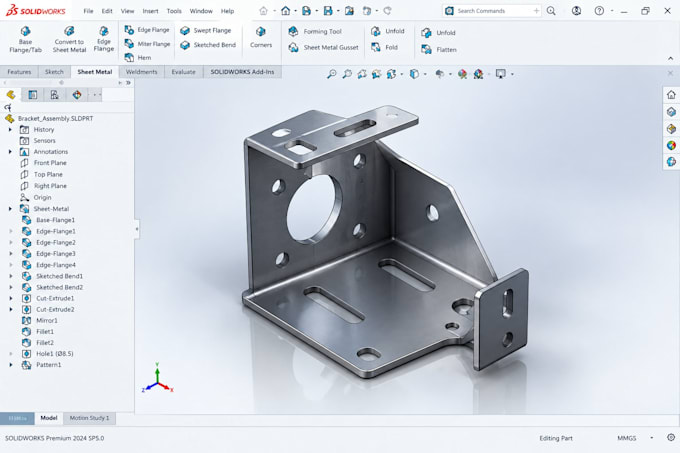
Task: Open the View Orientation dropdown arrow
Action: (x=402, y=75)
